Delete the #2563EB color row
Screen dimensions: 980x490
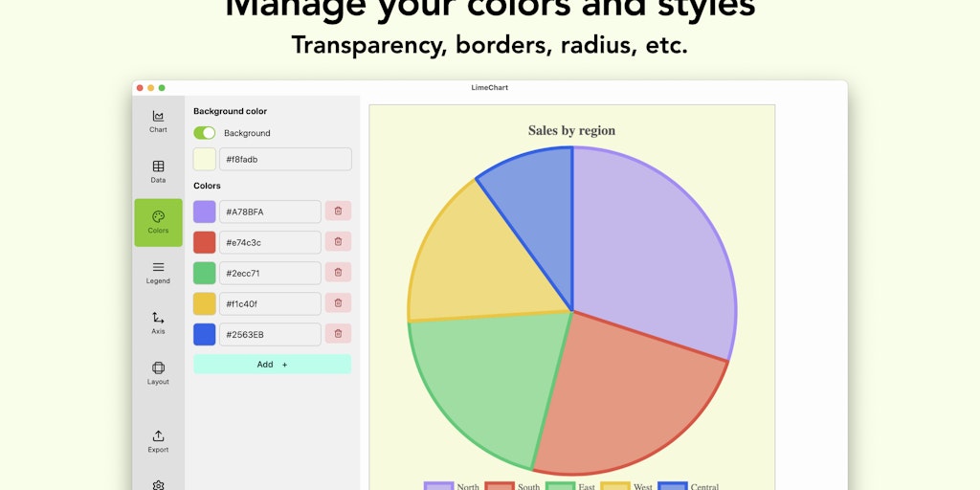click(x=338, y=334)
